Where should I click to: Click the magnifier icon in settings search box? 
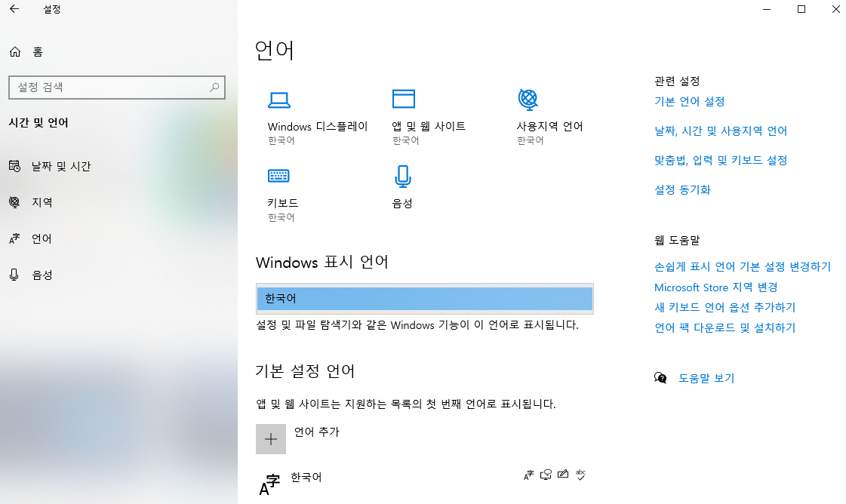214,87
